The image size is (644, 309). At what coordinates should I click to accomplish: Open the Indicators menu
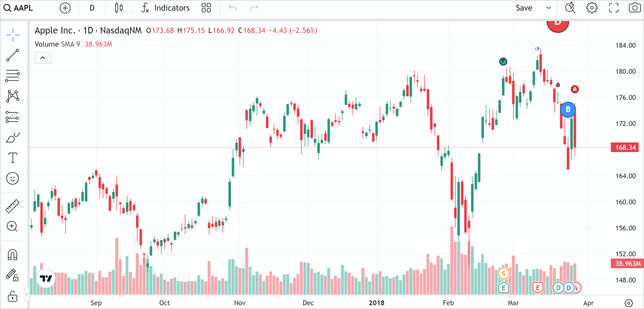tap(165, 8)
